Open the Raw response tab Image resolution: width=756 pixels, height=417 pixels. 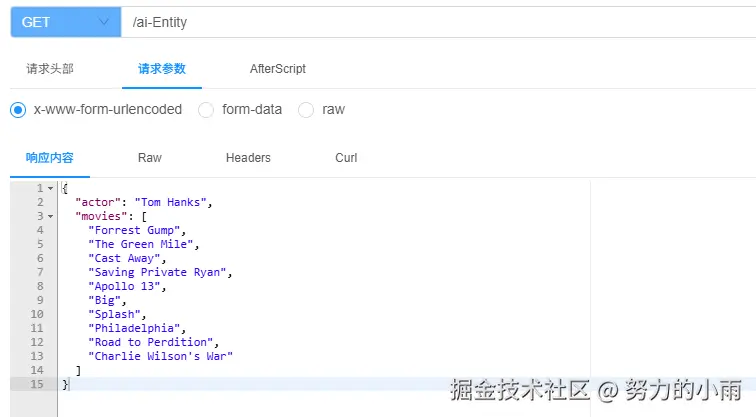[149, 158]
